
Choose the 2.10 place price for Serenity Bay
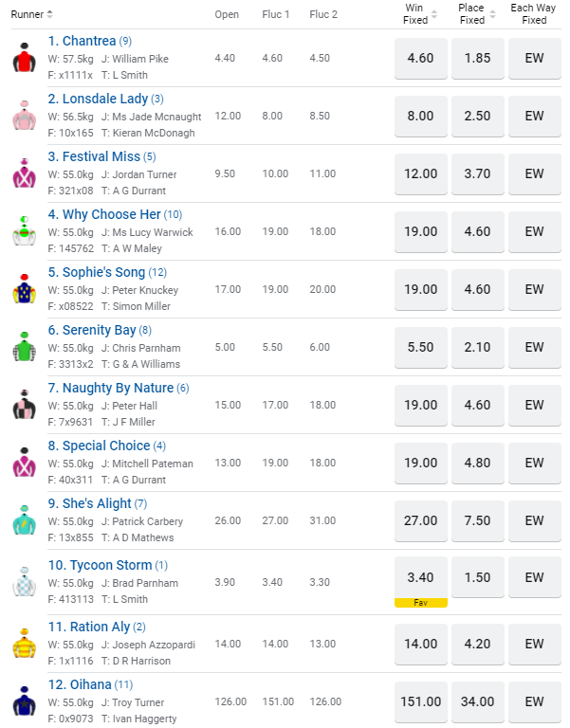click(x=477, y=347)
